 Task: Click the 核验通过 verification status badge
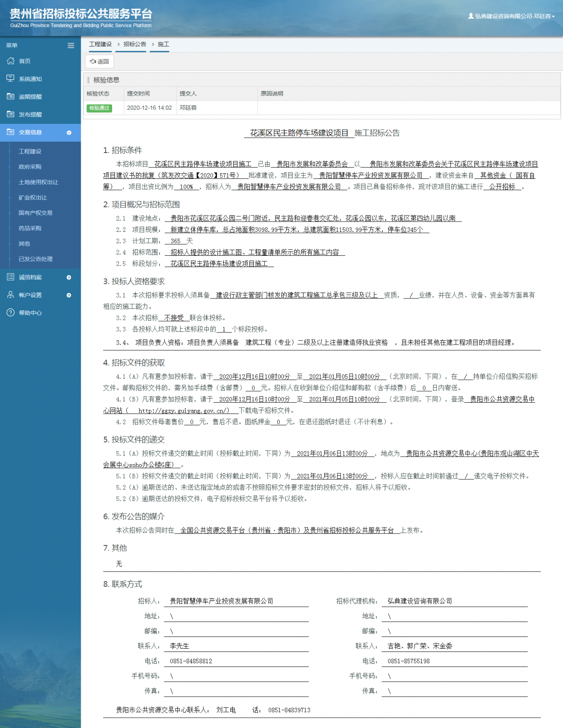[99, 108]
